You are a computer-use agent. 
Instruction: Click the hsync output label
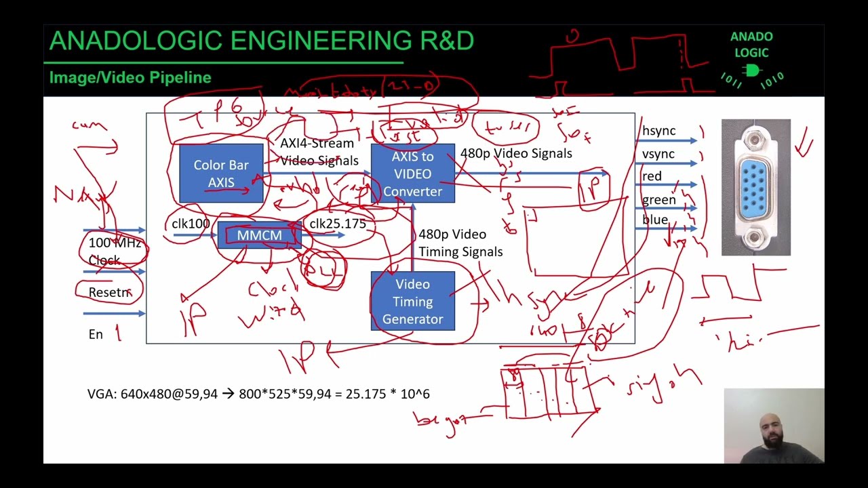click(658, 131)
